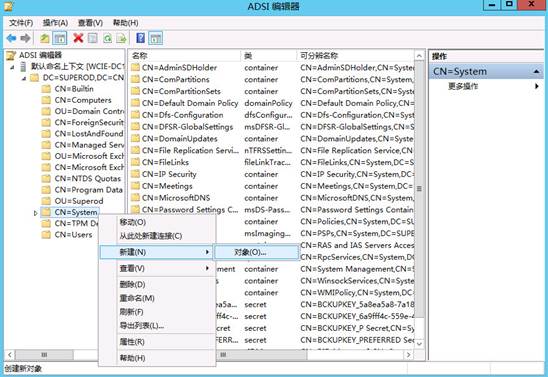The width and height of the screenshot is (548, 377).
Task: Click the list horizontal scroll-right arrow
Action: pyautogui.click(x=408, y=355)
